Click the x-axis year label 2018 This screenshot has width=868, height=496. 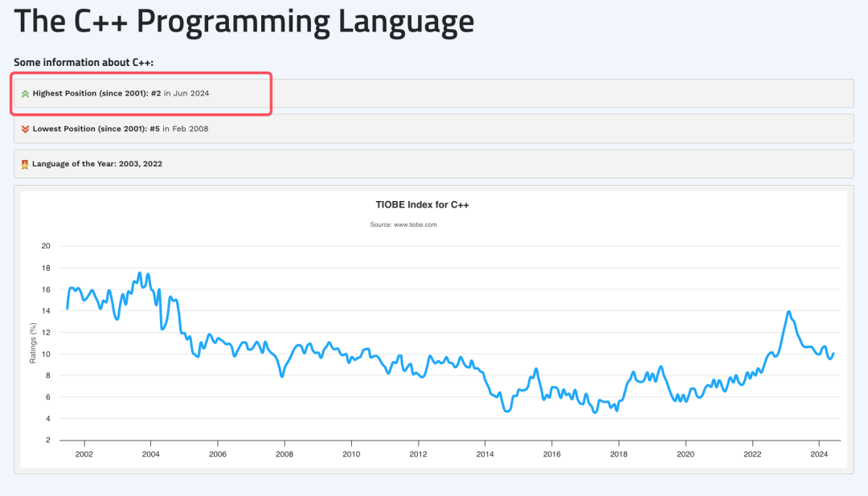(618, 454)
